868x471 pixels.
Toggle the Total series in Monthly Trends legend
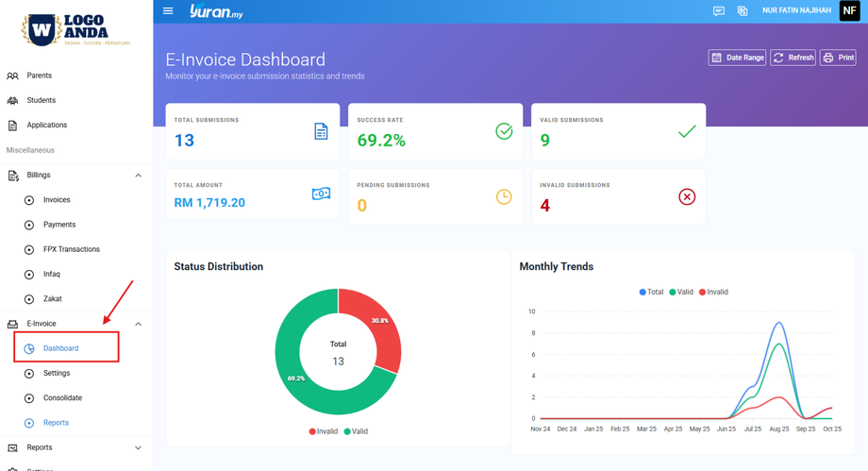652,292
